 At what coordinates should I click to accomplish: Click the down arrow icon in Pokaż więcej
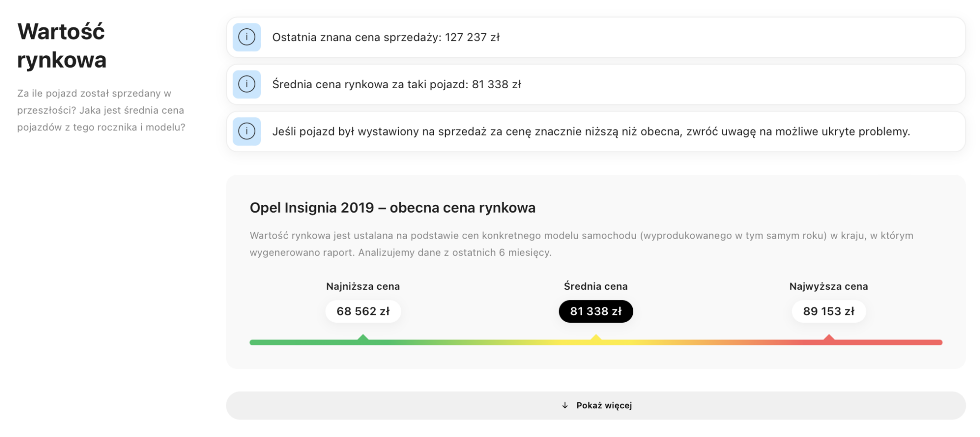[x=565, y=405]
